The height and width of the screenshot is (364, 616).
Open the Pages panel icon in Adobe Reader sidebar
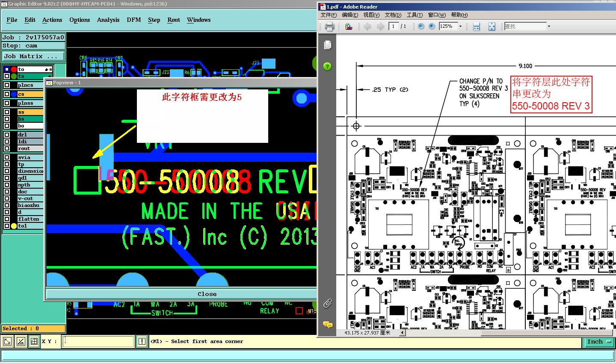click(x=328, y=45)
